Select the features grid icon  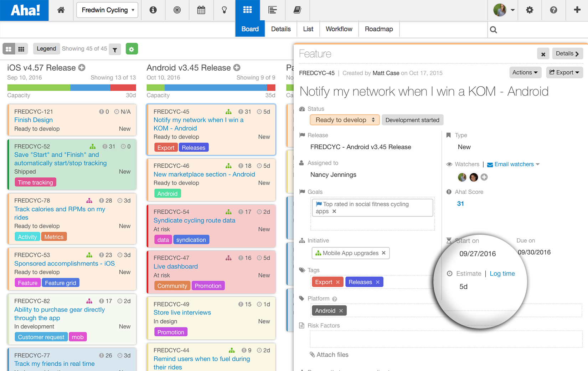click(247, 10)
